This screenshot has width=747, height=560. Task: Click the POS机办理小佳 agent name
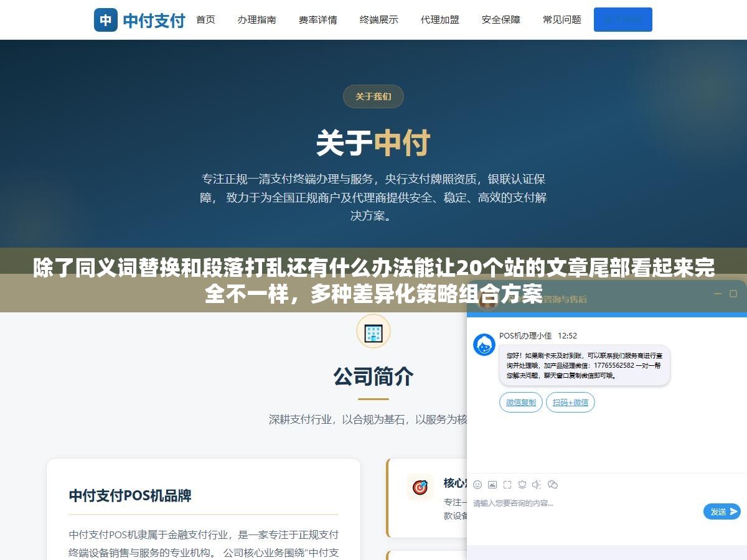525,335
